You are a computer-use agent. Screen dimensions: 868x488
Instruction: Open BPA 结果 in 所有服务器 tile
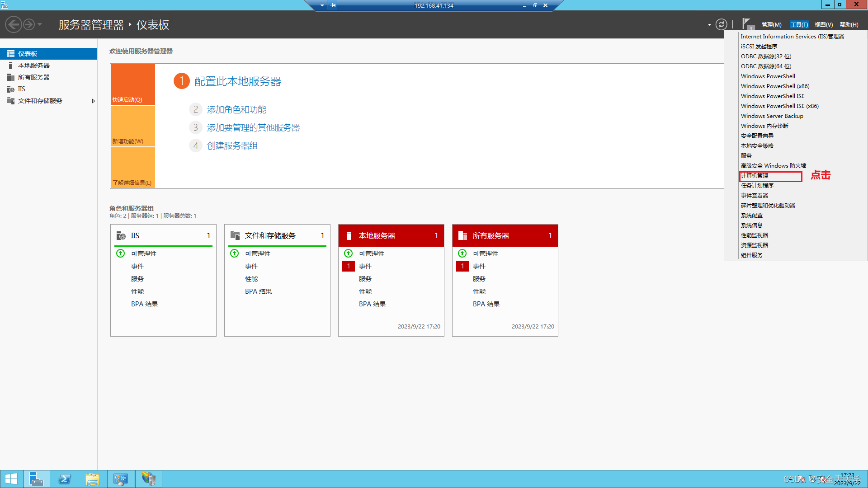(486, 304)
